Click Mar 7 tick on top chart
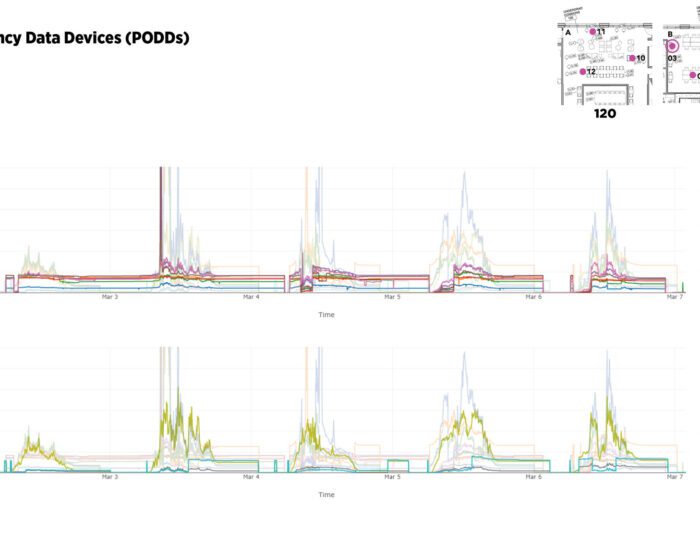This screenshot has width=700, height=540. tap(675, 297)
